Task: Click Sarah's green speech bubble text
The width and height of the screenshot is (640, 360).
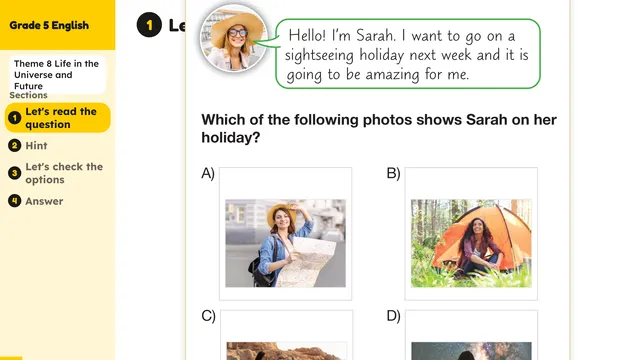Action: tap(407, 55)
